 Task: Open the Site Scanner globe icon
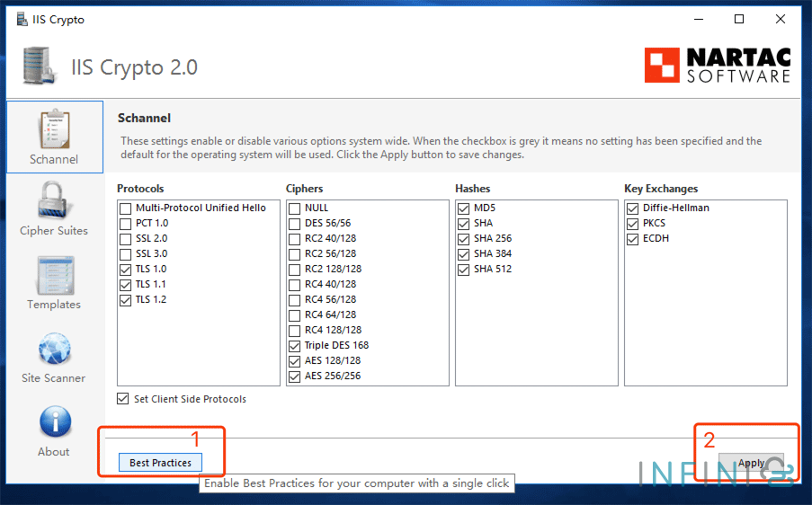pos(54,349)
